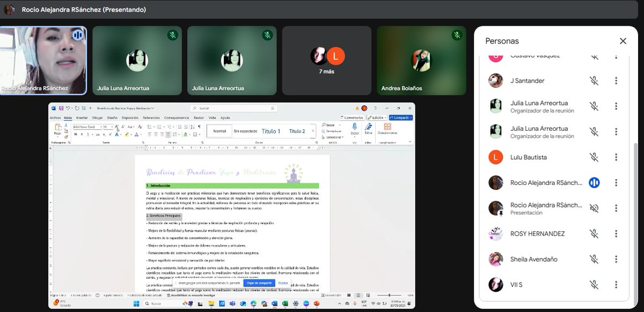The height and width of the screenshot is (312, 644).
Task: Increase font size with the larger A icon
Action: 116,127
